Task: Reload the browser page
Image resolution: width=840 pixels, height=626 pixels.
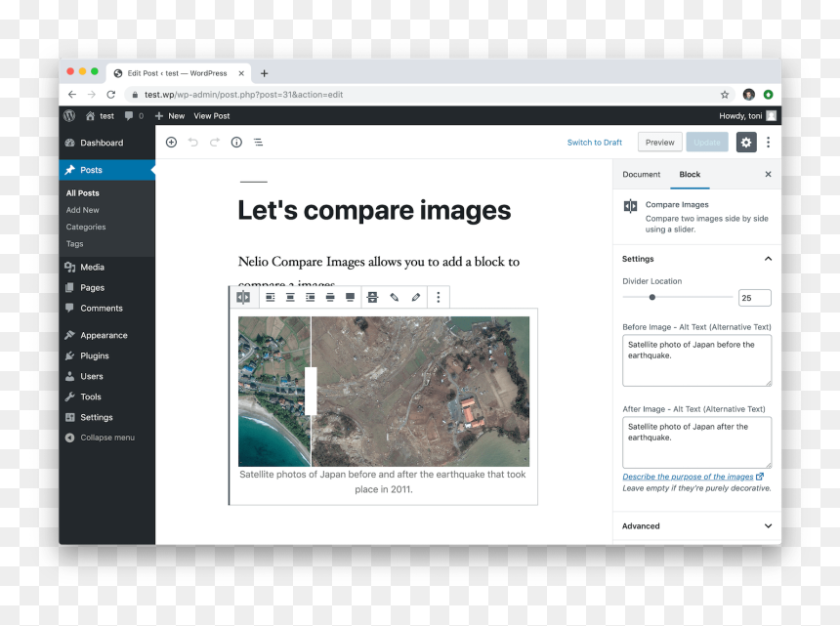Action: (x=111, y=95)
